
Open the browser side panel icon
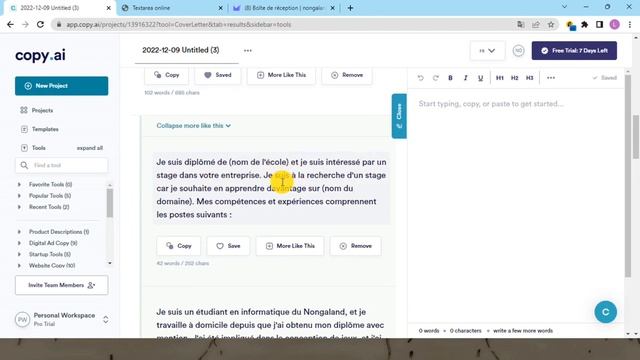pos(599,24)
